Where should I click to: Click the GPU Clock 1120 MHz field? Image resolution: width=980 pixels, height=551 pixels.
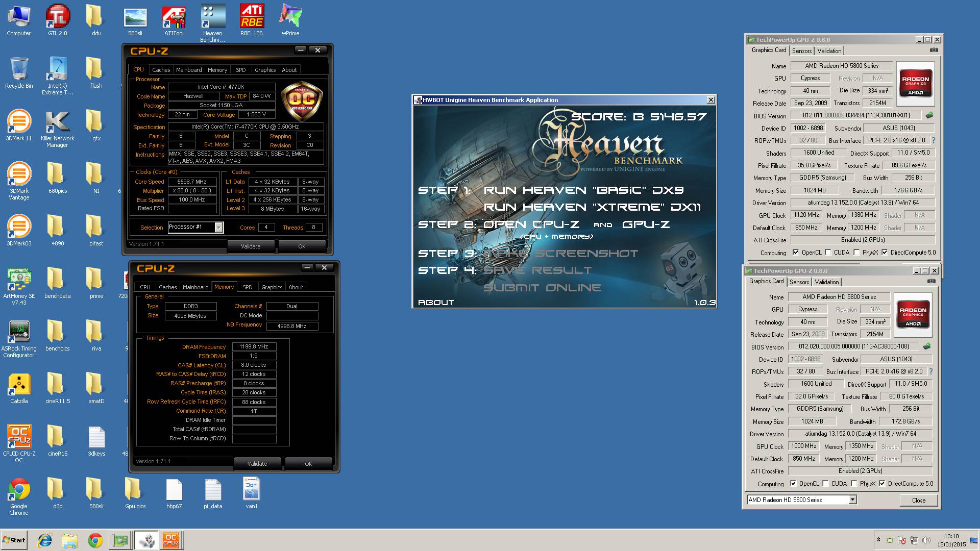(806, 215)
